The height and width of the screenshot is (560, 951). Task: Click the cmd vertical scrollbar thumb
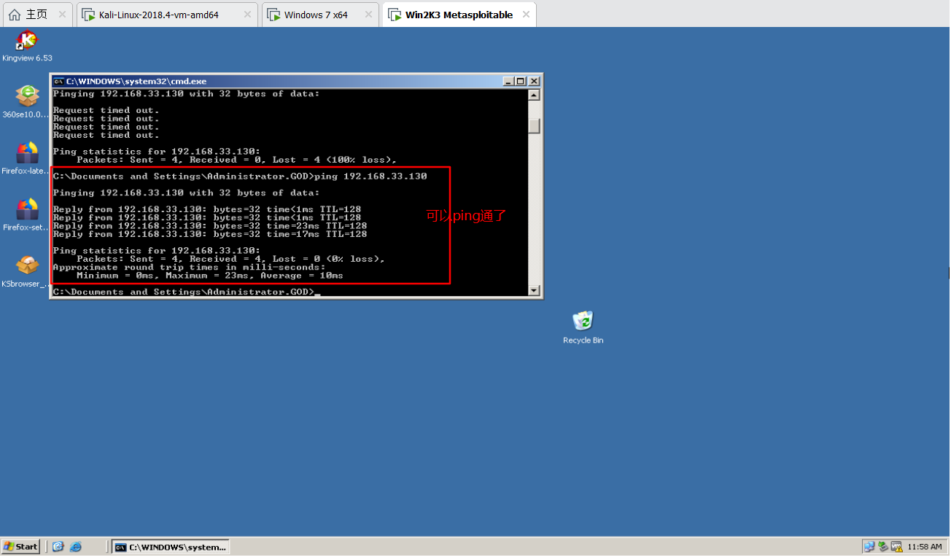point(535,126)
